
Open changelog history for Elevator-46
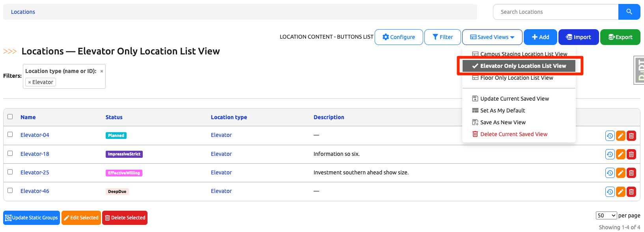610,192
